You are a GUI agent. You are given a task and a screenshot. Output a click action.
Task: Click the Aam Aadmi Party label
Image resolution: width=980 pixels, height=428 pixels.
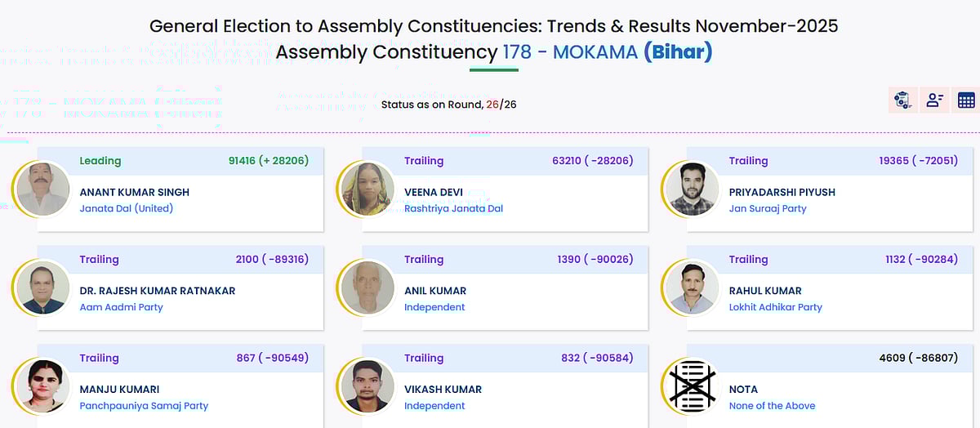click(x=121, y=307)
